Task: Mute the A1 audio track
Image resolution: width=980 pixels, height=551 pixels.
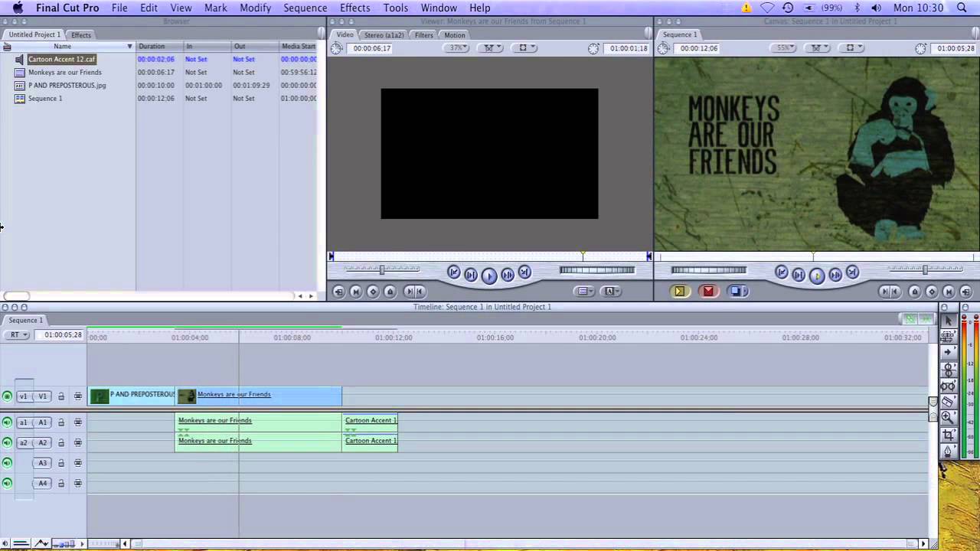Action: 7,422
